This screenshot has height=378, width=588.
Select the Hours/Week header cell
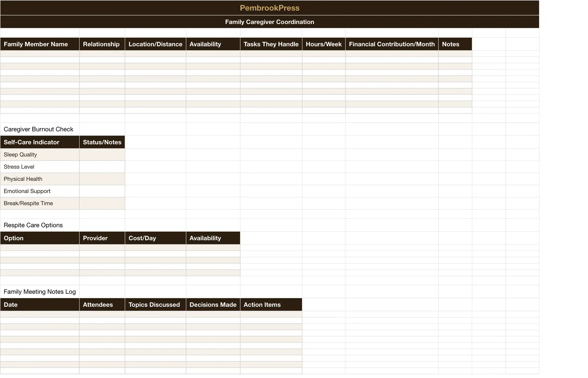pyautogui.click(x=324, y=44)
